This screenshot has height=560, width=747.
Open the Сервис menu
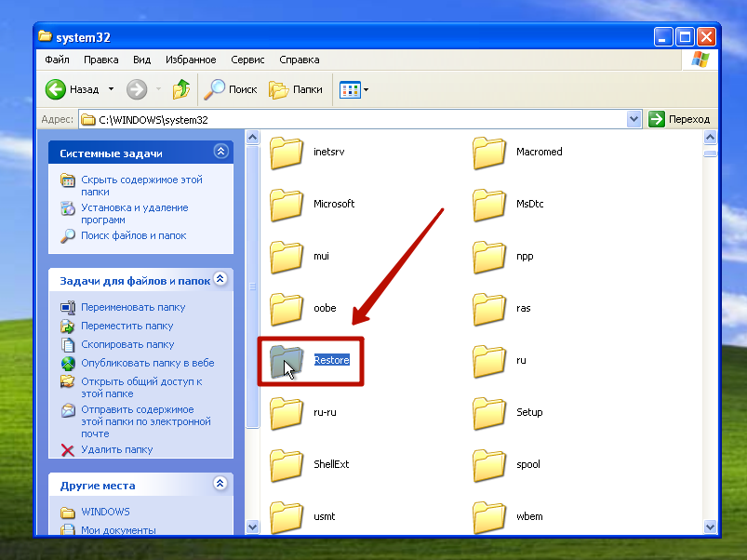247,60
